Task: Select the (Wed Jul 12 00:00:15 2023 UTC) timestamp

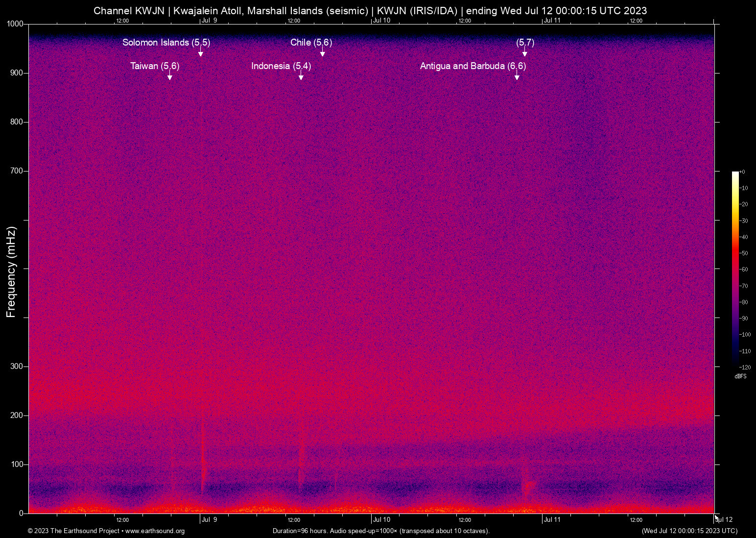Action: 689,531
